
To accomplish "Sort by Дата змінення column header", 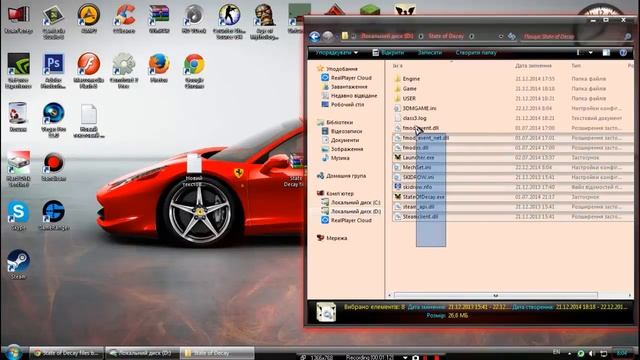I will click(533, 65).
